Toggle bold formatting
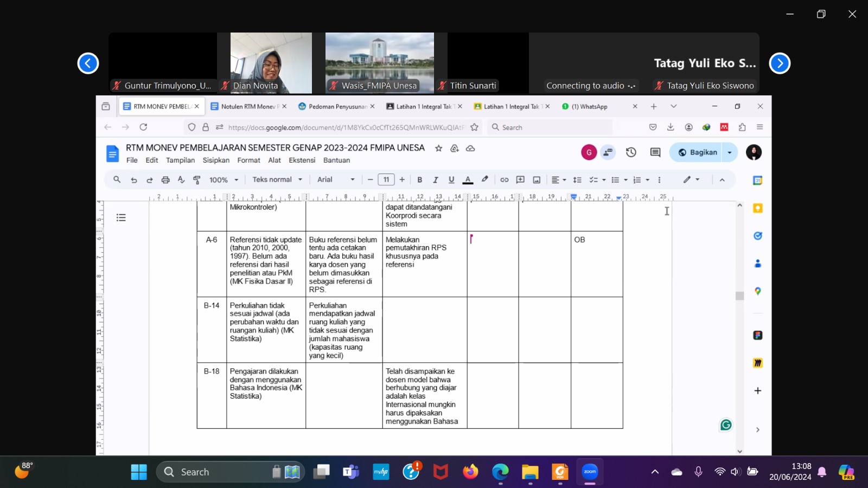868x488 pixels. [x=419, y=180]
